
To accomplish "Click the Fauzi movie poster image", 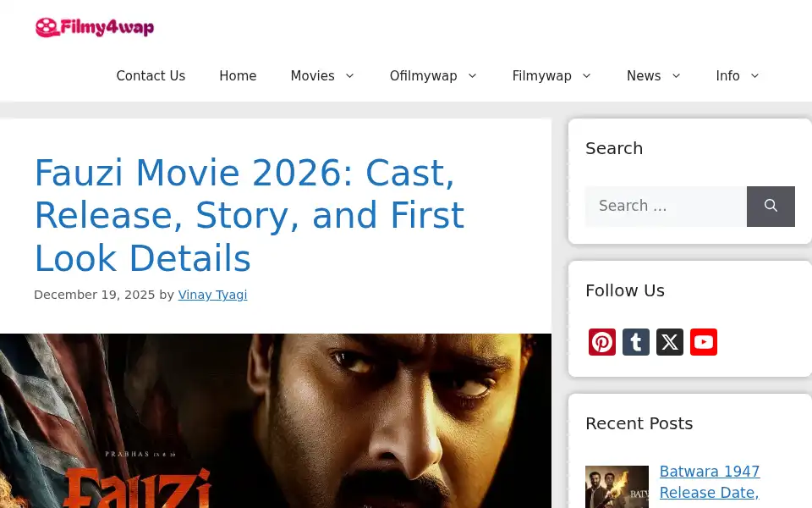I will 276,421.
